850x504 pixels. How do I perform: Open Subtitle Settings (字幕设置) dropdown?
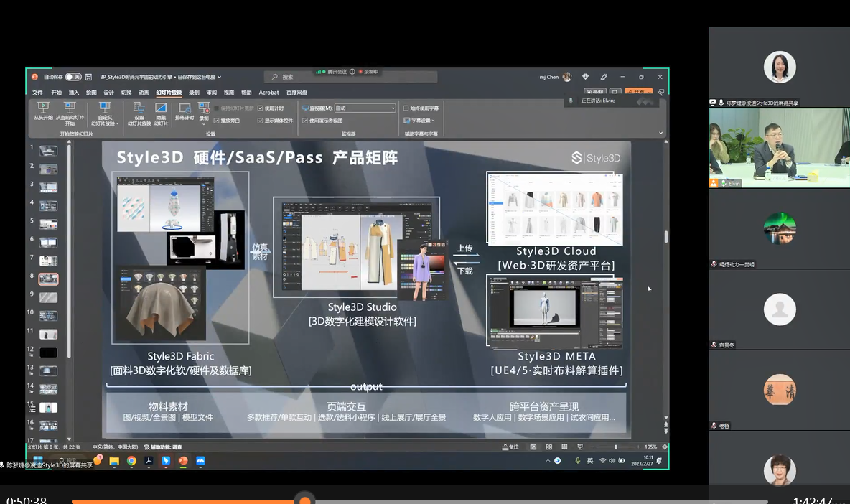coord(419,121)
